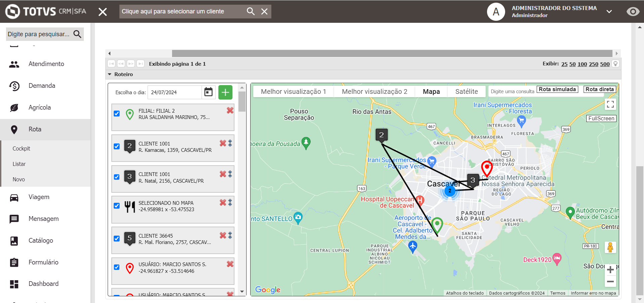The image size is (644, 303).
Task: Show 50 items per page
Action: [573, 64]
